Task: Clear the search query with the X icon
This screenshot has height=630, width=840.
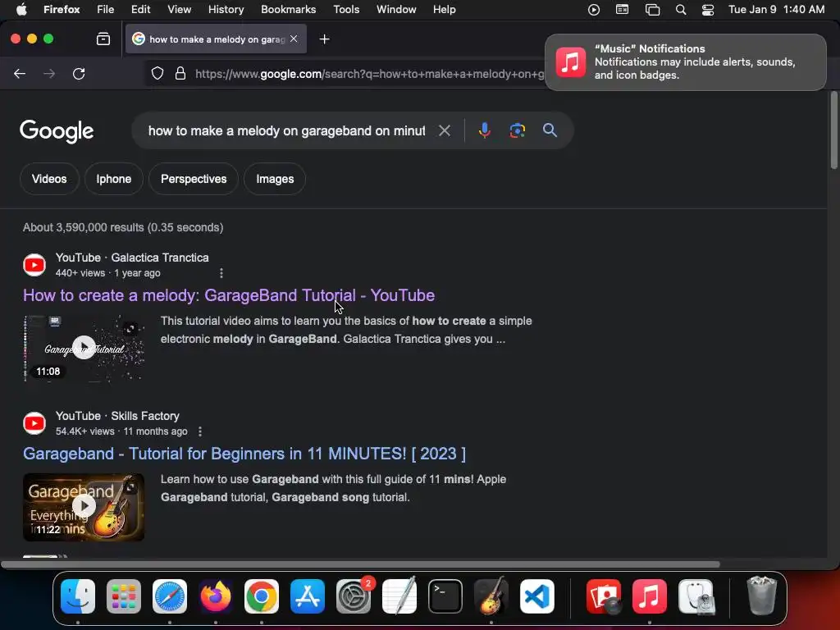Action: click(444, 130)
